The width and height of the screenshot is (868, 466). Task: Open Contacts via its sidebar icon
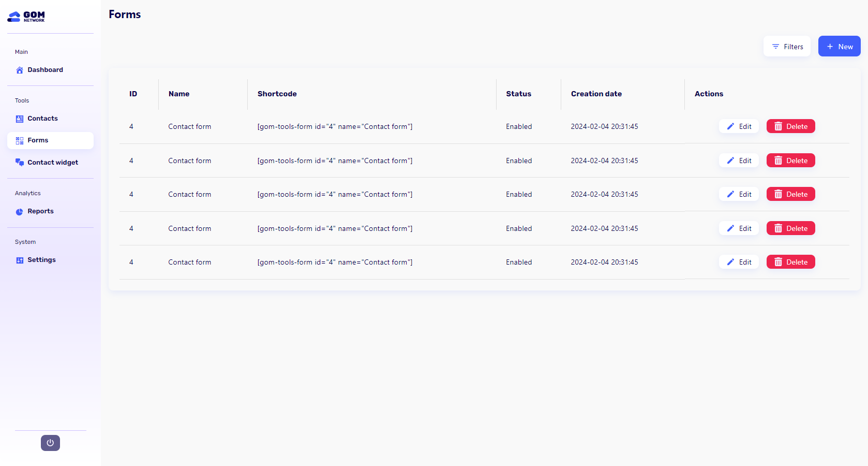[20, 119]
